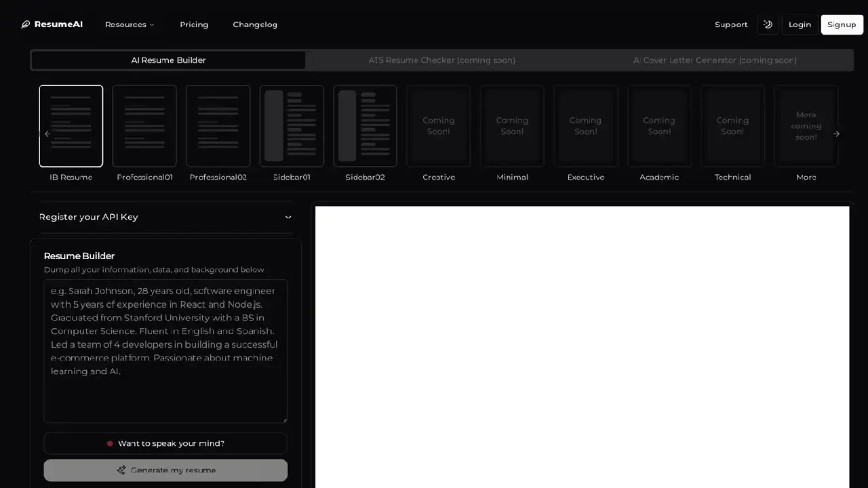Click the red microphone record icon
The image size is (868, 488).
[110, 443]
